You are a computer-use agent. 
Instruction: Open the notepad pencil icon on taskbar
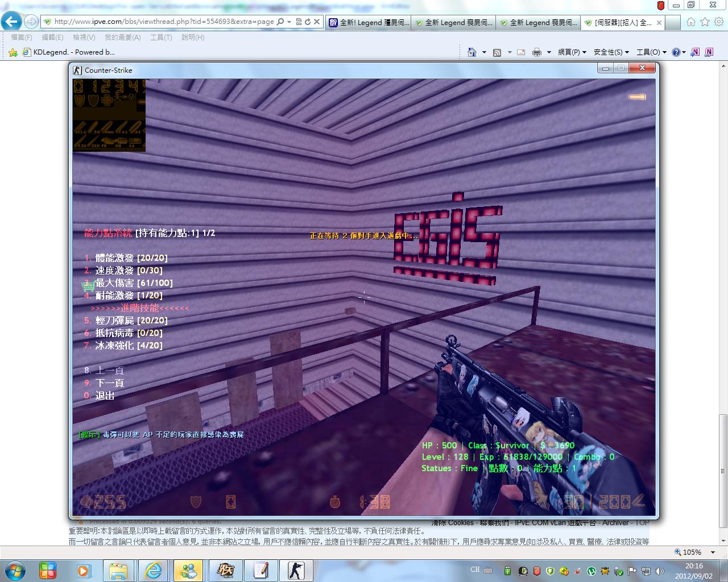260,570
